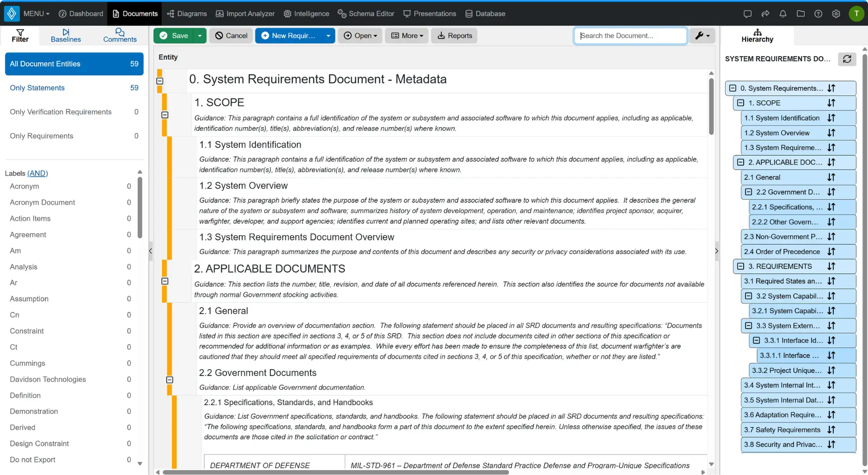868x475 pixels.
Task: Reorder the 1. SCOPE hierarchy node
Action: 831,103
